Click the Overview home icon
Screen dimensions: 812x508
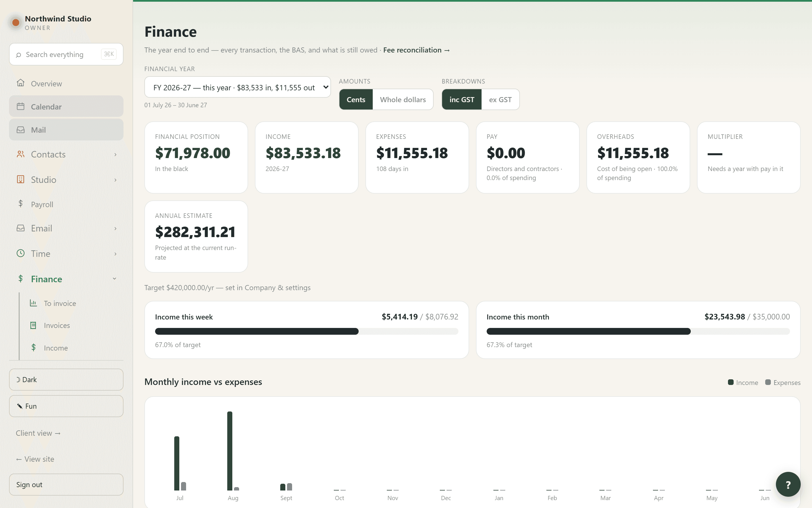(x=21, y=83)
